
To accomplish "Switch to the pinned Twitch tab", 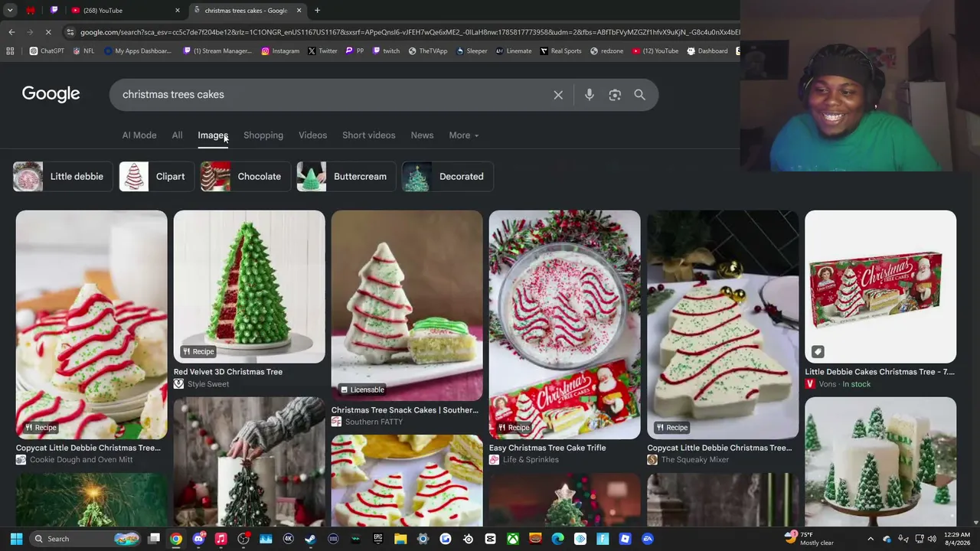I will [x=54, y=11].
